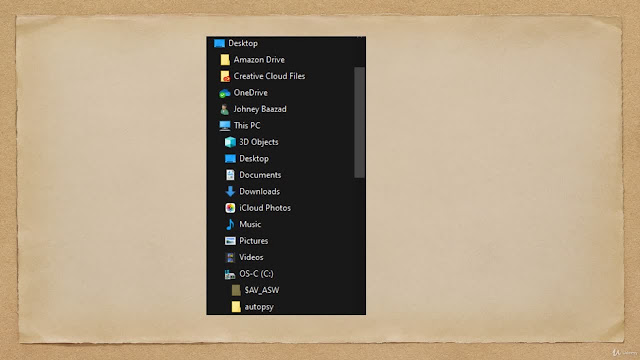The height and width of the screenshot is (360, 640).
Task: Select the $AV_ASW folder
Action: tap(255, 290)
